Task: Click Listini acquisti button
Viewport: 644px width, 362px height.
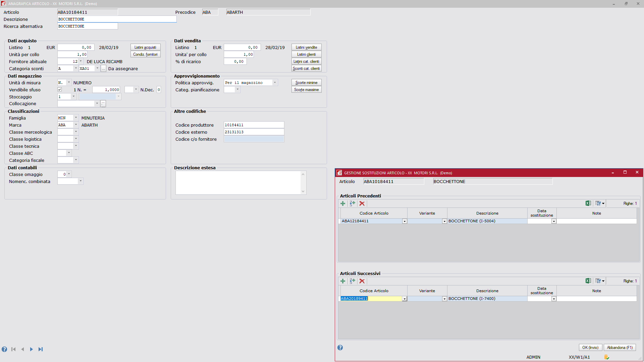Action: tap(145, 47)
